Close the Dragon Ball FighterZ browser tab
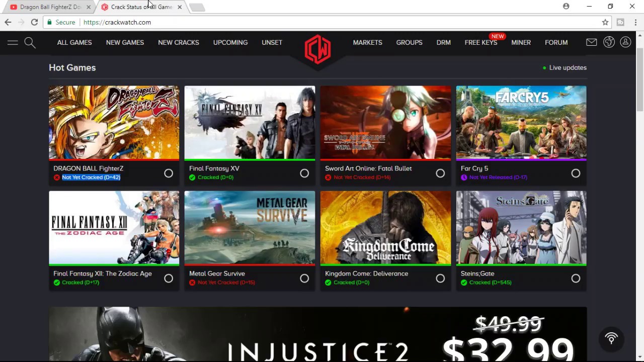Screen dimensions: 644x362 tap(89, 7)
